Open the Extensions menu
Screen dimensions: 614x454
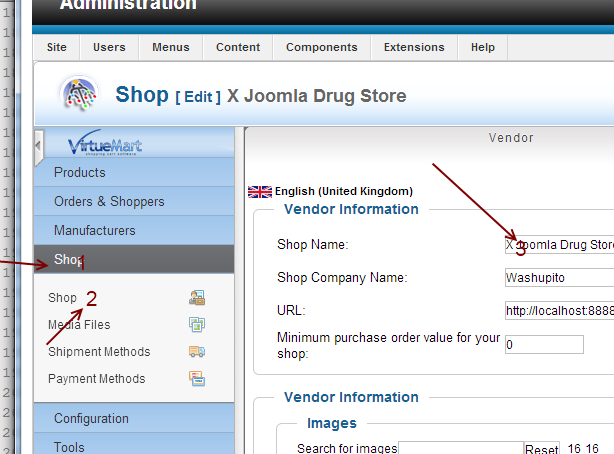pyautogui.click(x=414, y=47)
